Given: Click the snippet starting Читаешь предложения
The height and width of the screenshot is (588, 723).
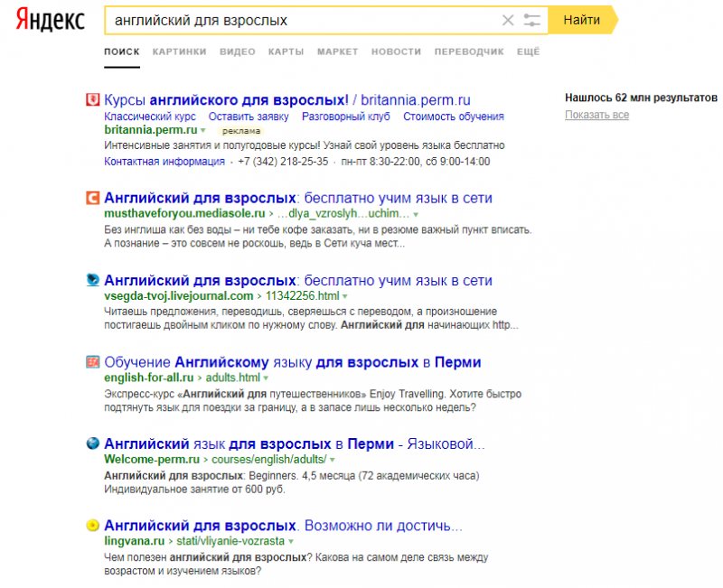Looking at the screenshot, I should [311, 319].
